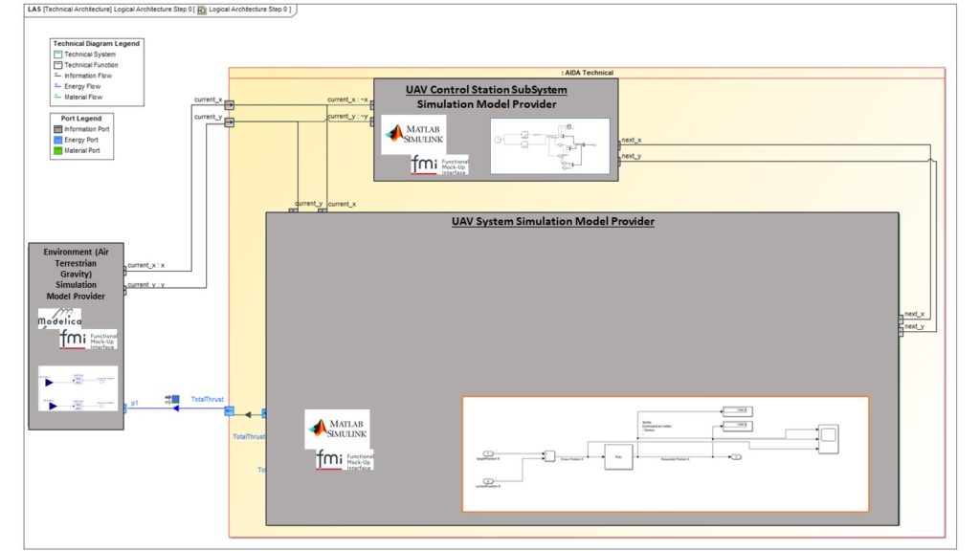The image size is (980, 551).
Task: Select the Simulink model thumbnail in UAV Control Station
Action: click(x=549, y=145)
